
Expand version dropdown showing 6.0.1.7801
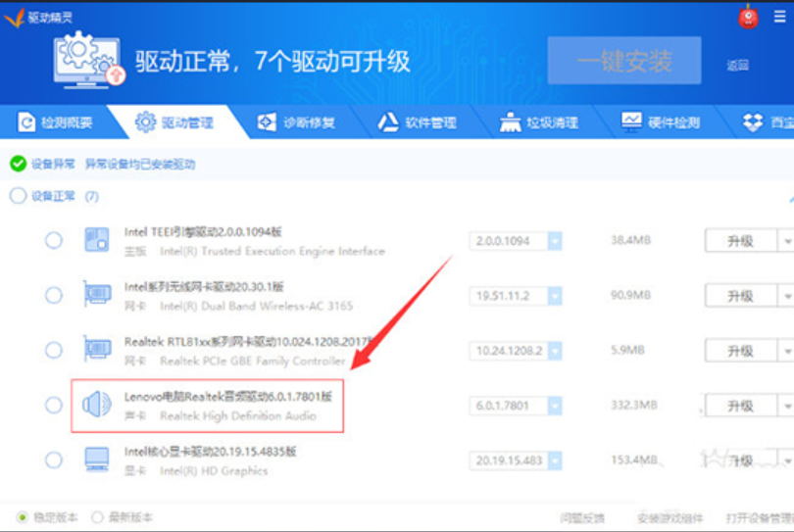click(x=554, y=406)
